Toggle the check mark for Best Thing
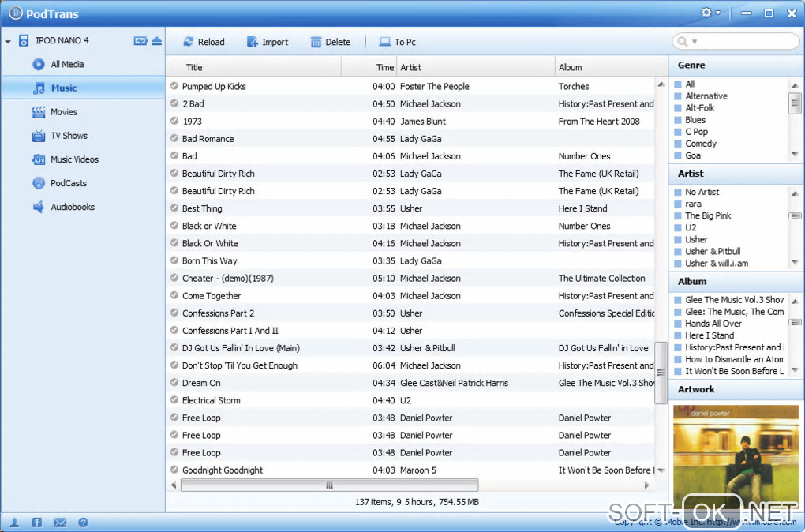Image resolution: width=805 pixels, height=532 pixels. (174, 208)
